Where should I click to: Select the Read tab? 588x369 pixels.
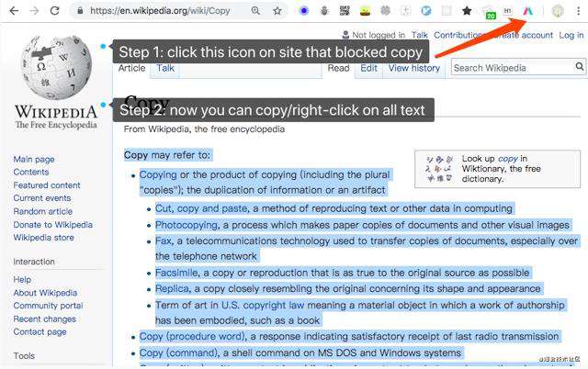(338, 68)
